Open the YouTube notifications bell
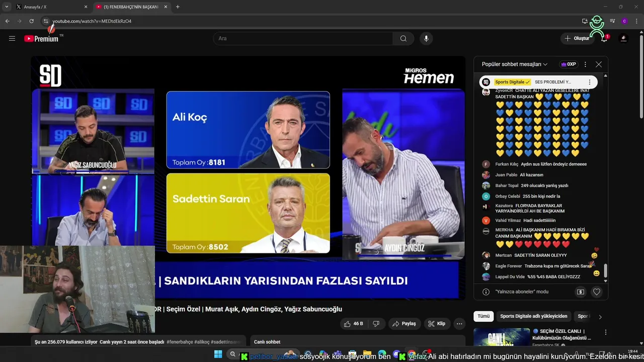644x362 pixels. point(604,38)
